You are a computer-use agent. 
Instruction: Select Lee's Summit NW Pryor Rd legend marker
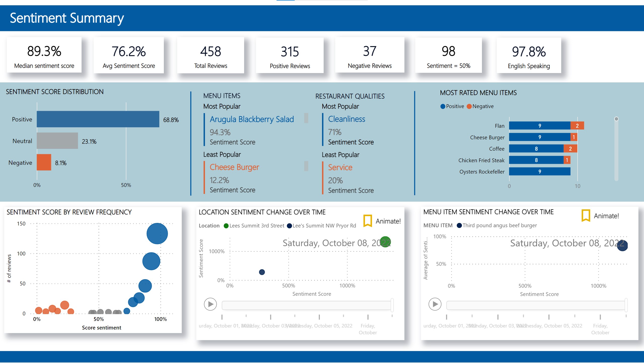(x=289, y=226)
